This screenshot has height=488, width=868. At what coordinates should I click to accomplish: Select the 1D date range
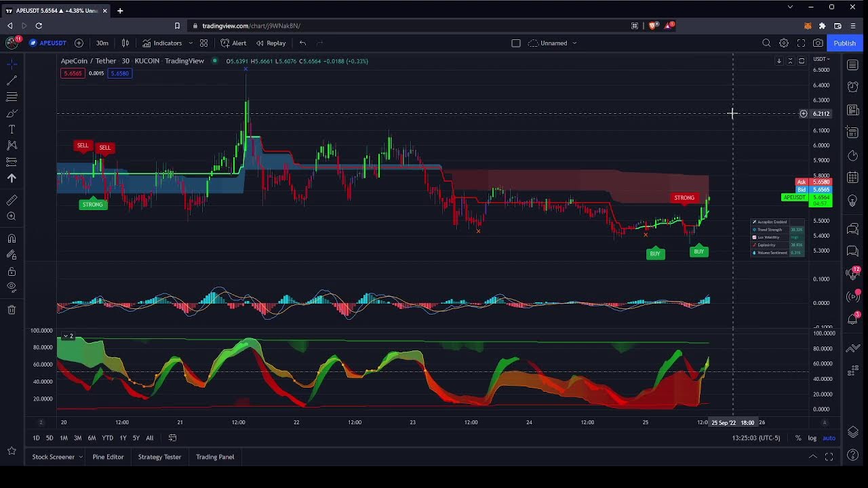[x=36, y=438]
